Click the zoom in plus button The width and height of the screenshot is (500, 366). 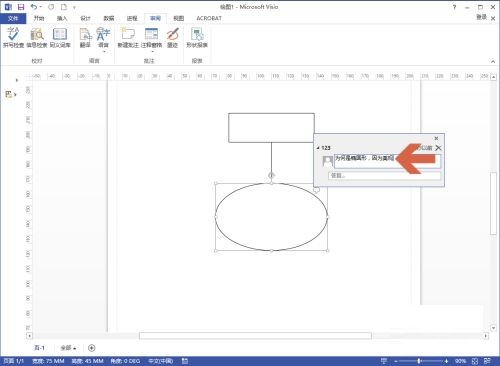tap(446, 361)
